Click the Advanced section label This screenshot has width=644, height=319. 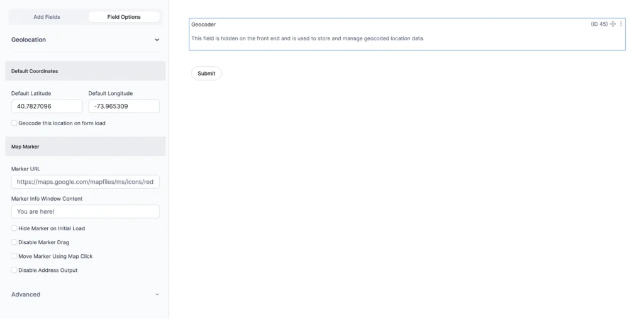pyautogui.click(x=25, y=294)
